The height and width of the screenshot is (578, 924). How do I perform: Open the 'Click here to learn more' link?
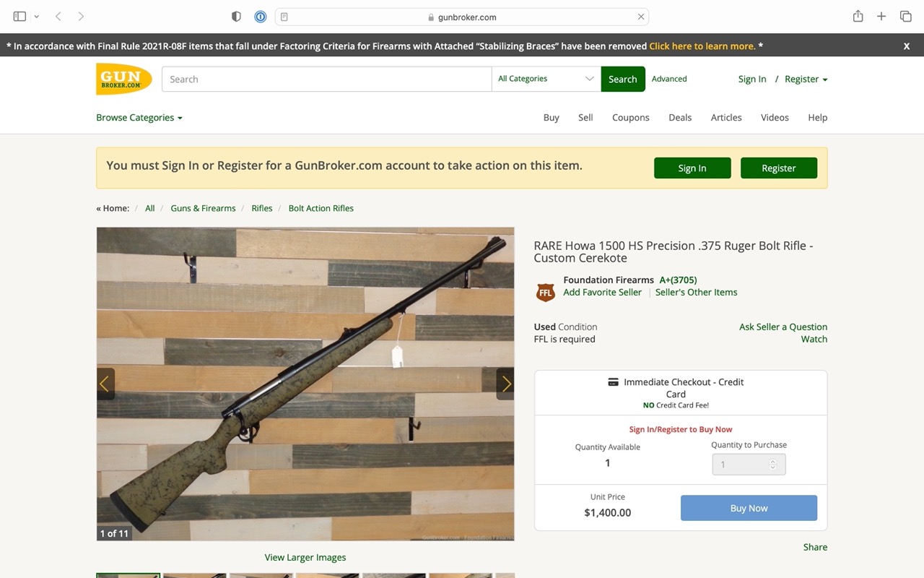(702, 46)
